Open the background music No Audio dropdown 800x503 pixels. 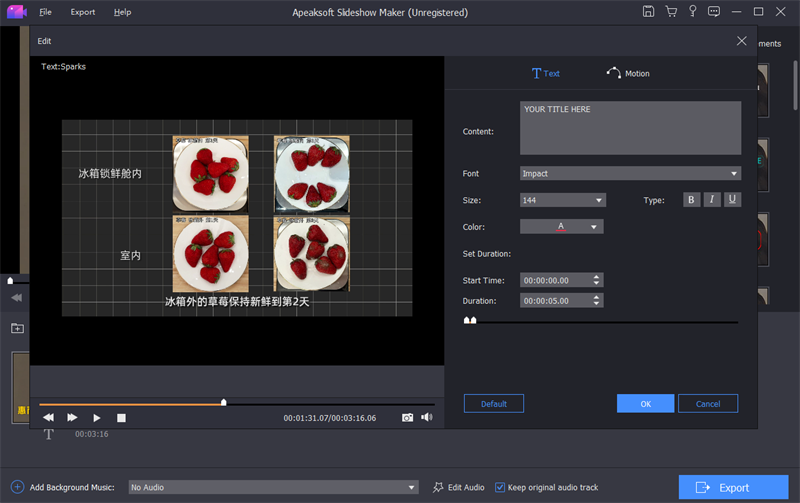pyautogui.click(x=273, y=487)
